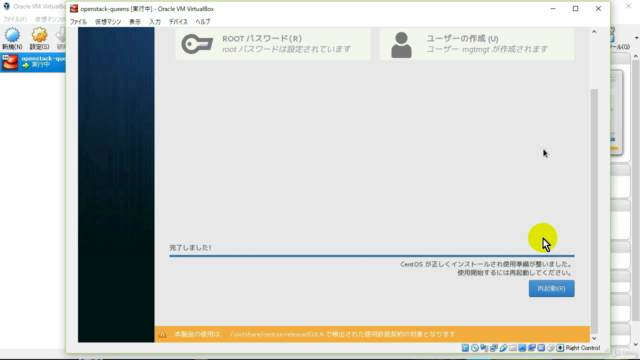The width and height of the screenshot is (640, 360).
Task: Click the user creation person icon
Action: coord(401,44)
